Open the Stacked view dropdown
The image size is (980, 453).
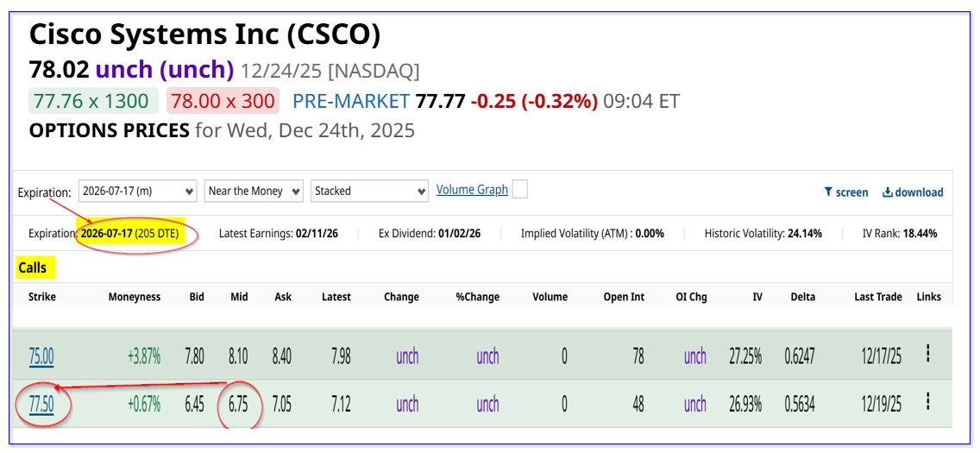369,191
